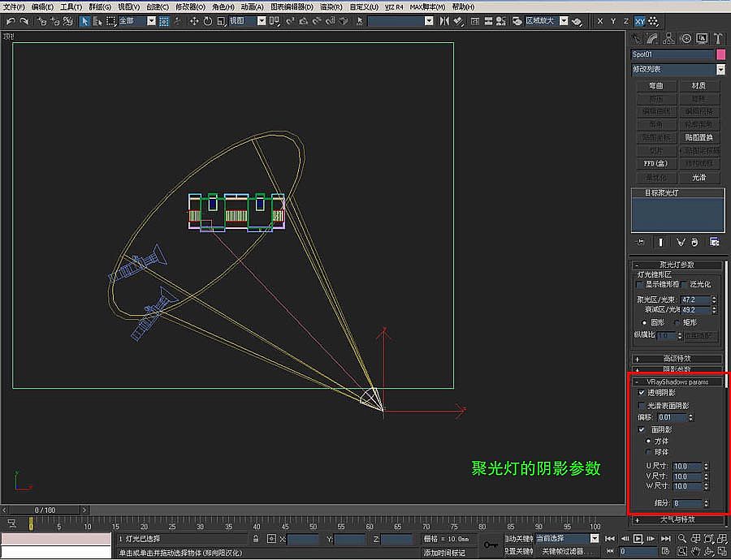
Task: Click the Configure Modifier Sets icon
Action: [715, 242]
